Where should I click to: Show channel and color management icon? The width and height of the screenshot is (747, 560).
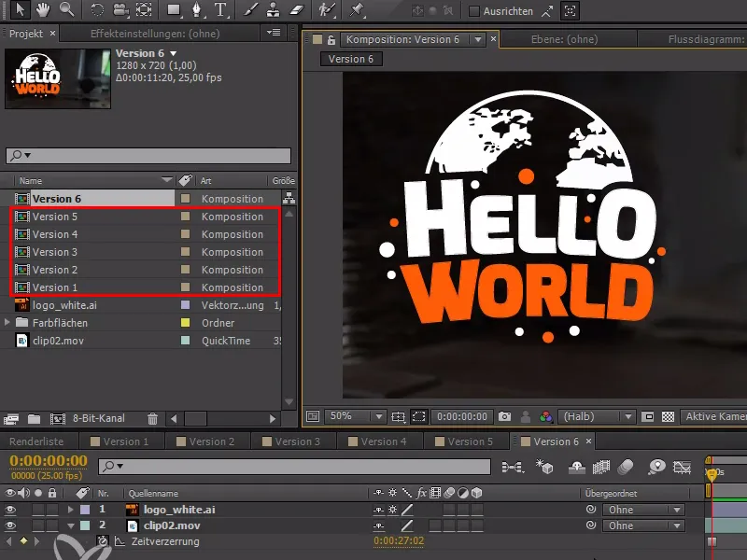(x=546, y=417)
